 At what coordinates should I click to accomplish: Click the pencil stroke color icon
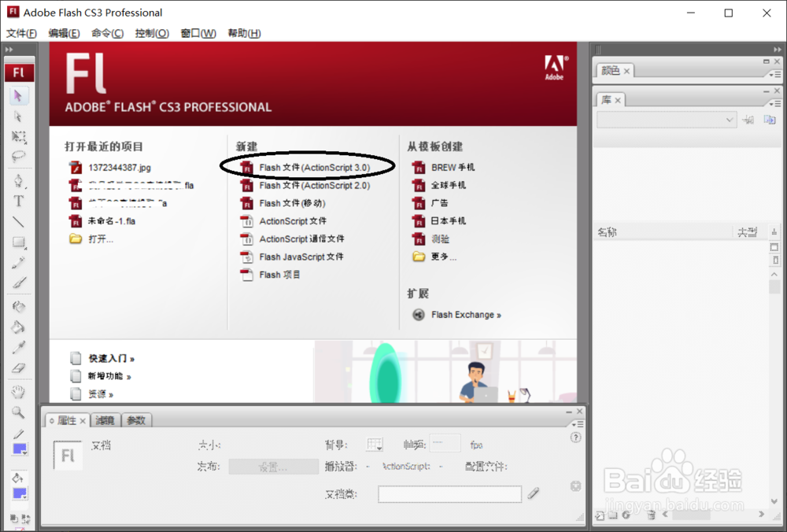[19, 434]
